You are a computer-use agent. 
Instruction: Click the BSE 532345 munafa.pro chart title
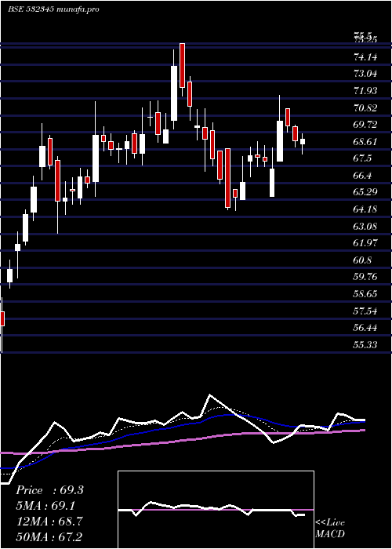[53, 9]
